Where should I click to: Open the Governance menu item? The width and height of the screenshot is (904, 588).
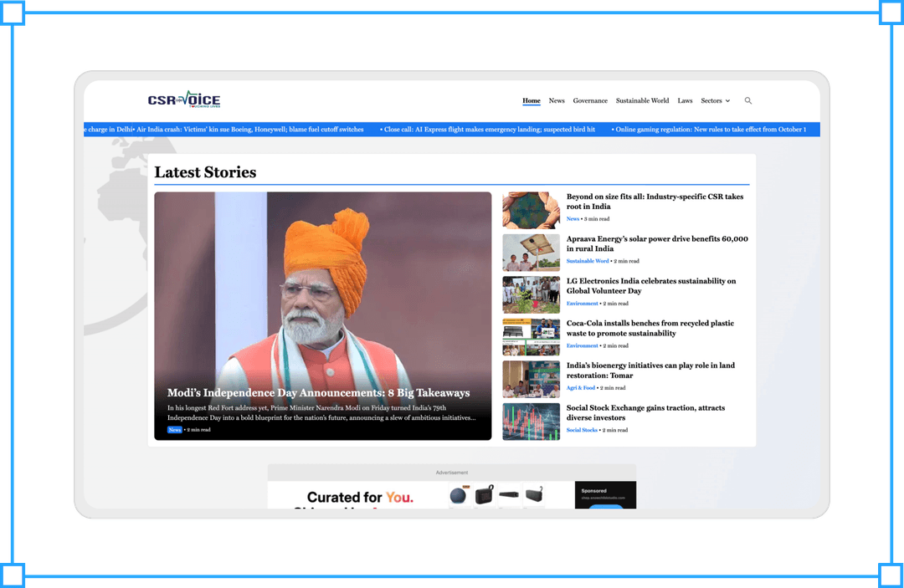coord(590,100)
